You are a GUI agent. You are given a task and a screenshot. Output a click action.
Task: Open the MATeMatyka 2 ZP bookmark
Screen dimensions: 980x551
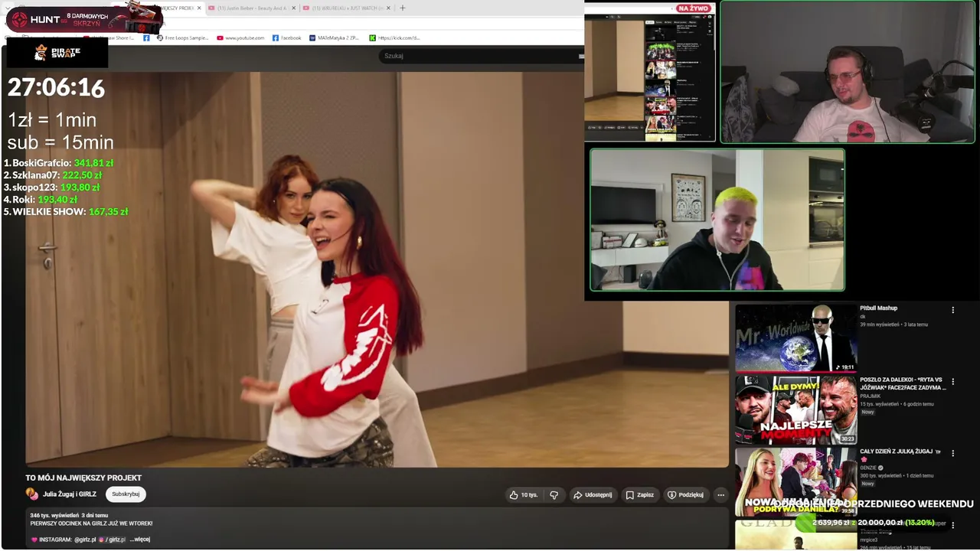334,37
